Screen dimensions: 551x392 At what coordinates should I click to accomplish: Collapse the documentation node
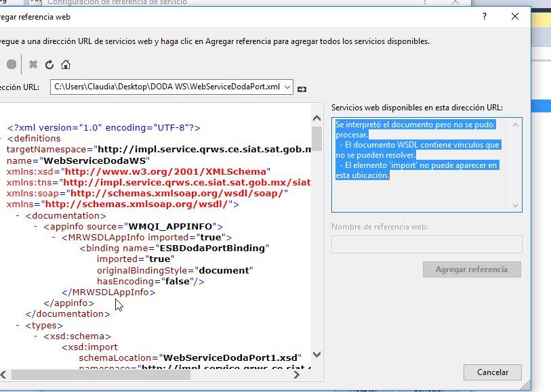[x=18, y=215]
